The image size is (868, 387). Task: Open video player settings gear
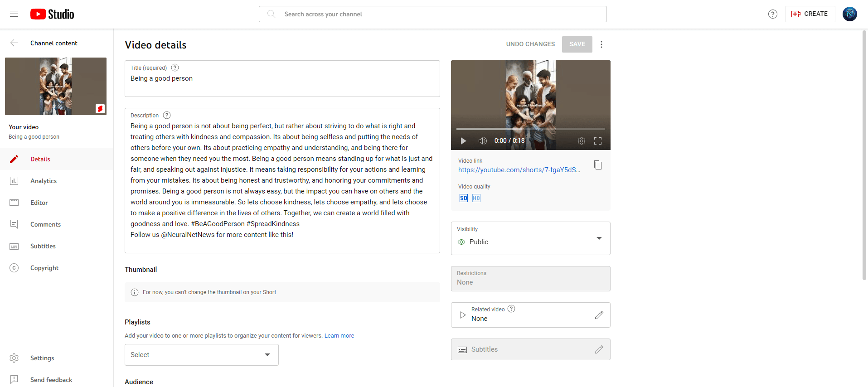click(581, 141)
